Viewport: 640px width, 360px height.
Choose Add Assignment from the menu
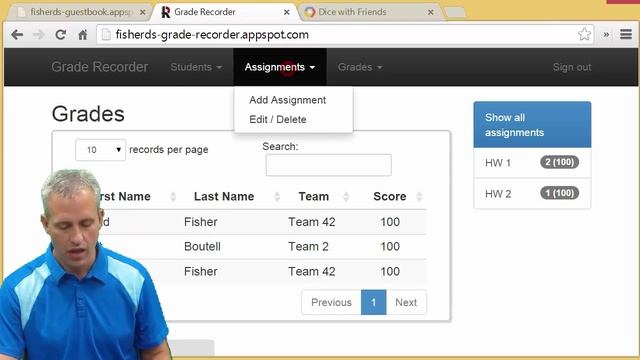tap(287, 100)
